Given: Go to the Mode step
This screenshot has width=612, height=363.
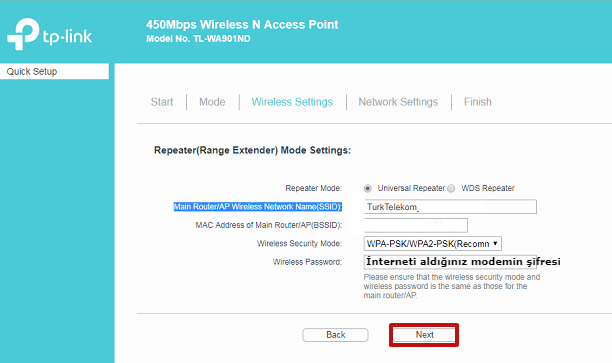Looking at the screenshot, I should (212, 102).
